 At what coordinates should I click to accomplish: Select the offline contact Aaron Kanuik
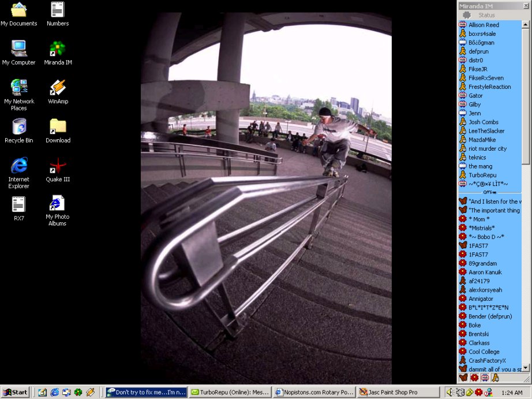(x=485, y=272)
